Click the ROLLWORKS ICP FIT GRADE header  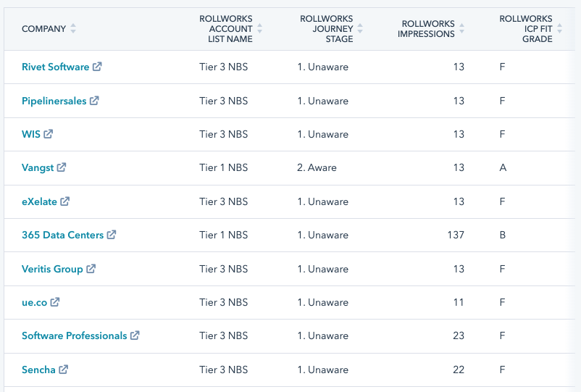point(526,28)
